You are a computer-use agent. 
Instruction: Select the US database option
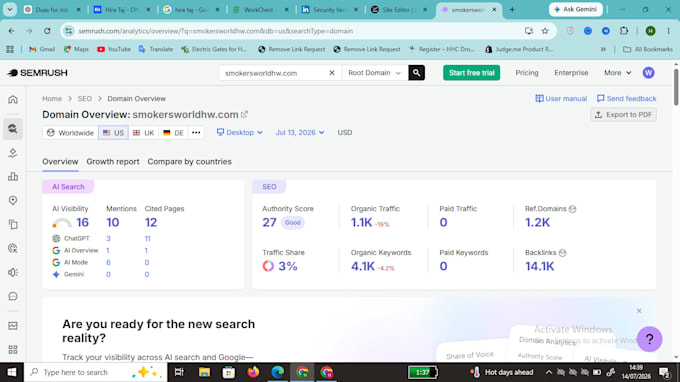point(113,133)
